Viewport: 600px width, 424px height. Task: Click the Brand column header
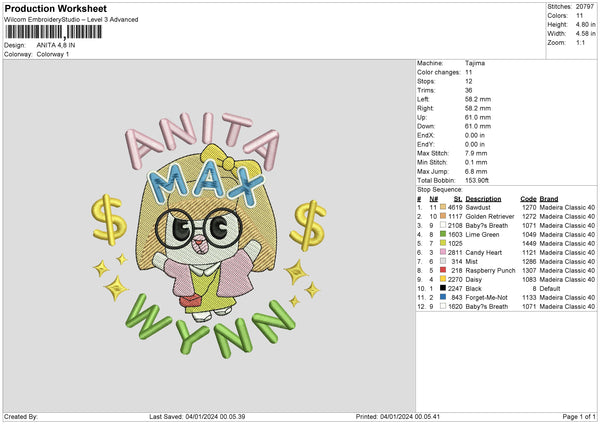point(549,199)
